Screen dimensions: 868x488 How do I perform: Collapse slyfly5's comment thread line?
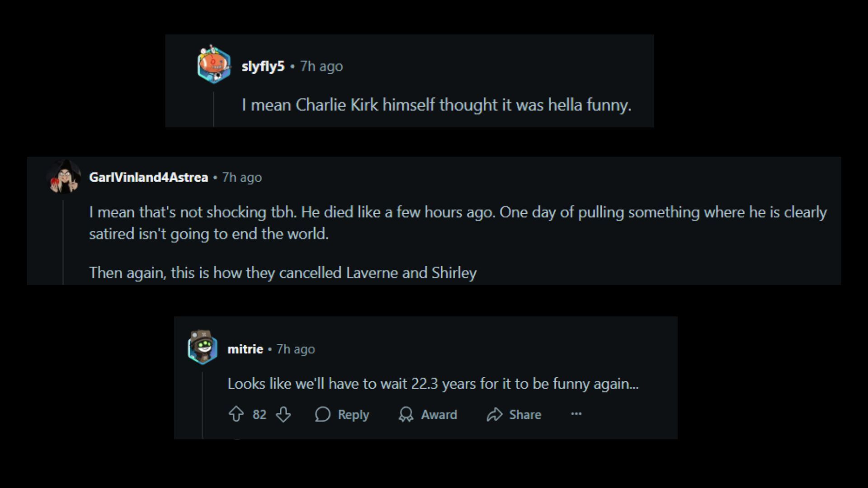(x=213, y=109)
